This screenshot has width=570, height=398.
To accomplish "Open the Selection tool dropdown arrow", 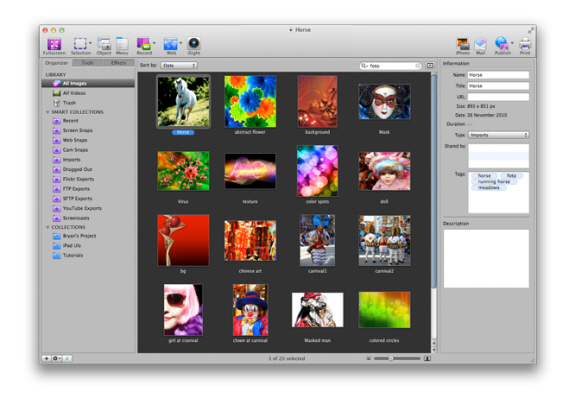I will (90, 43).
